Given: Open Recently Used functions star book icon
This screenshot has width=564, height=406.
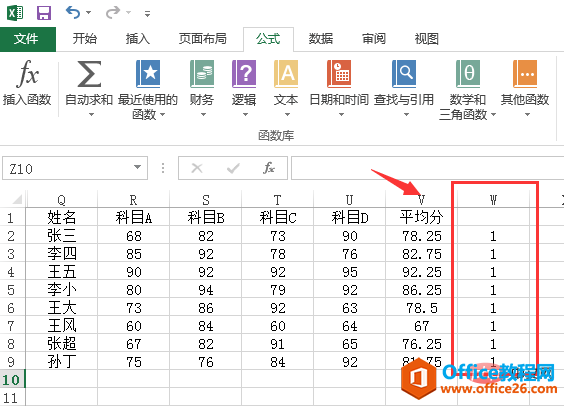Looking at the screenshot, I should coord(148,74).
